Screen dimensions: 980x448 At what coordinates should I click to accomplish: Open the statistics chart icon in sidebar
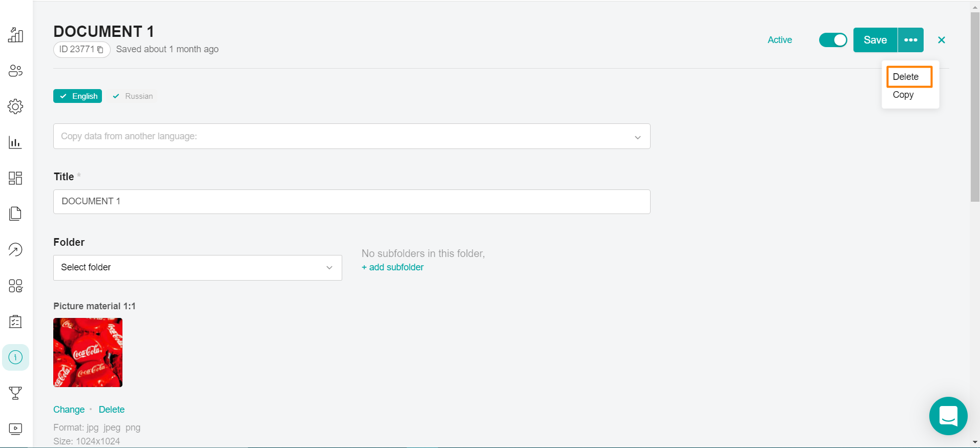(15, 142)
